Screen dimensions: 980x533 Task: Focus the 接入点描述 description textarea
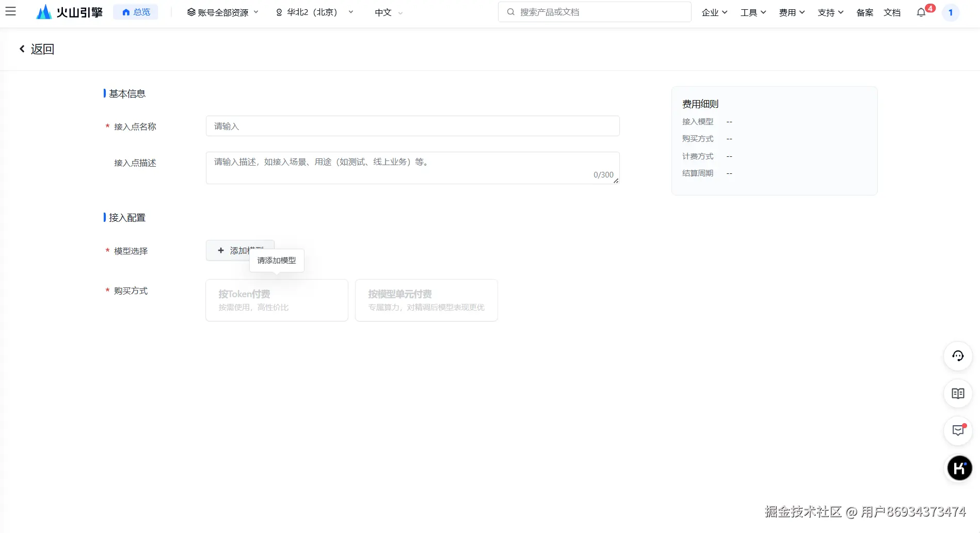(x=412, y=168)
